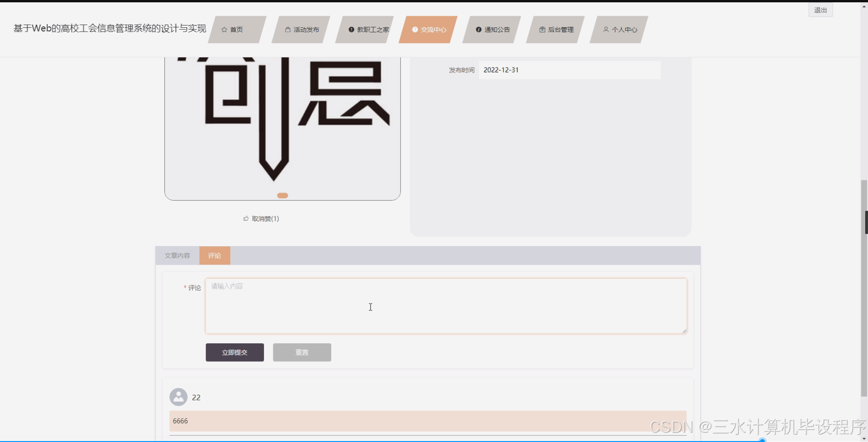
Task: Open the 教职工之家 menu item
Action: pyautogui.click(x=365, y=30)
